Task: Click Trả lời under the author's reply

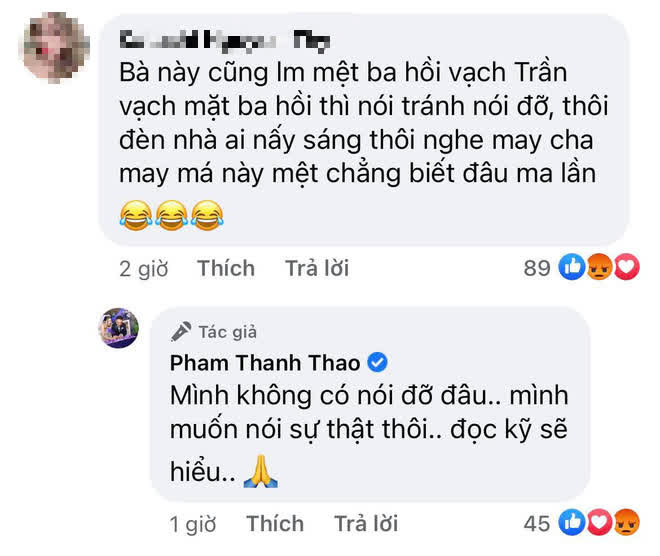Action: coord(366,524)
